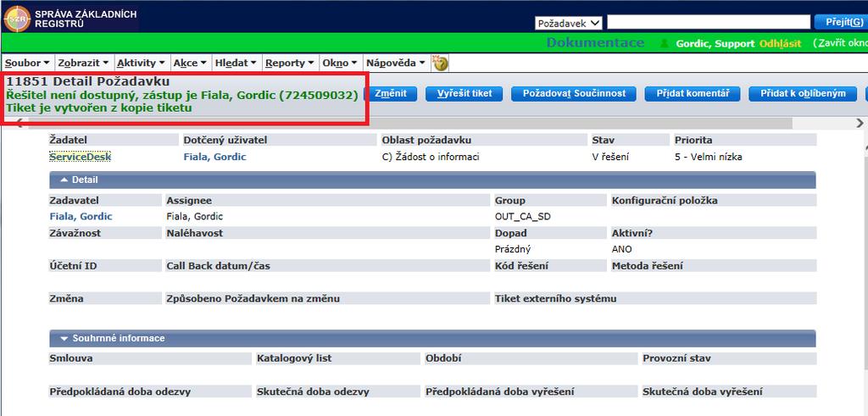Click the 'Prázdný' Dopad value

513,249
